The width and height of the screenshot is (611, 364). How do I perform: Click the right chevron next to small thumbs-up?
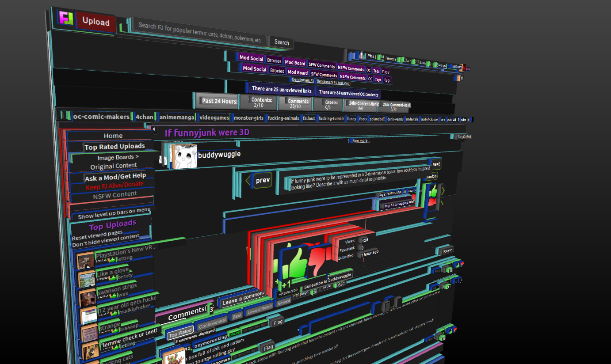point(443,190)
